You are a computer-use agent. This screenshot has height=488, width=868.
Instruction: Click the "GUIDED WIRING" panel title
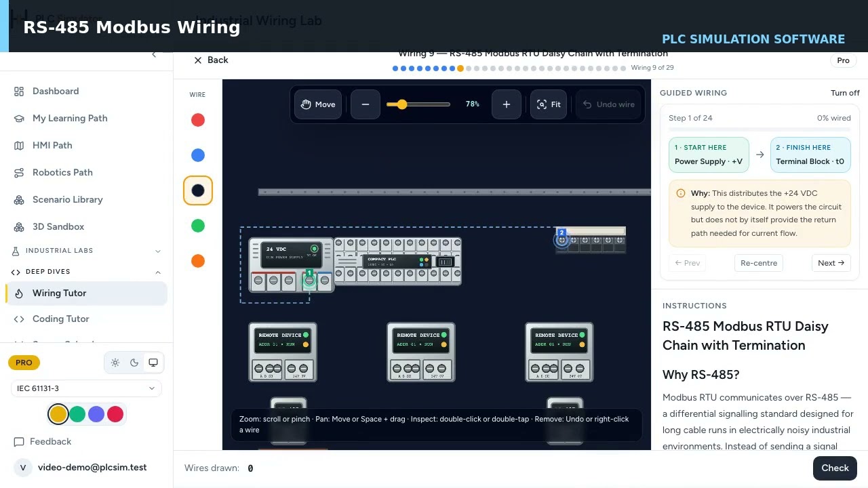(x=693, y=93)
